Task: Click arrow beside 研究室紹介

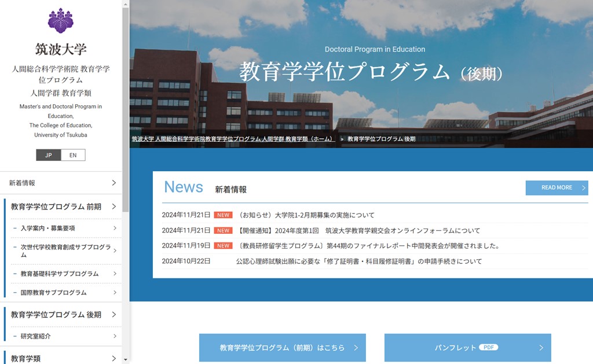Action: [x=115, y=336]
